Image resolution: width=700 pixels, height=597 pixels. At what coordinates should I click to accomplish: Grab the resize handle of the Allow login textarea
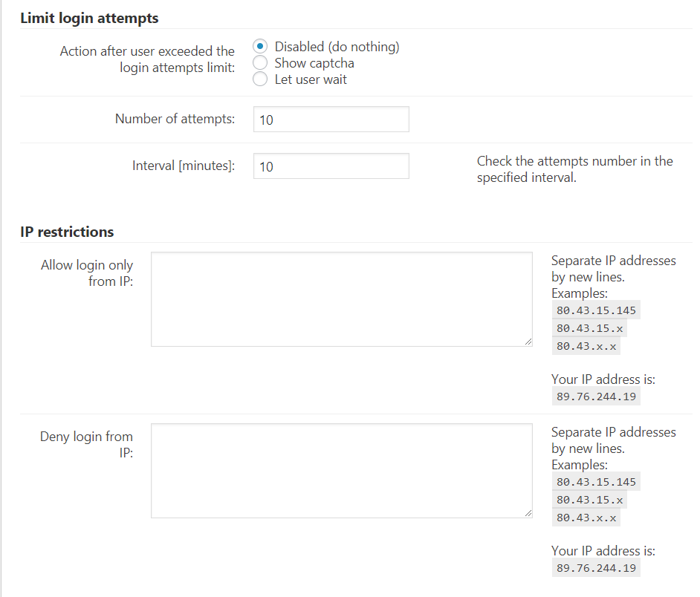528,342
